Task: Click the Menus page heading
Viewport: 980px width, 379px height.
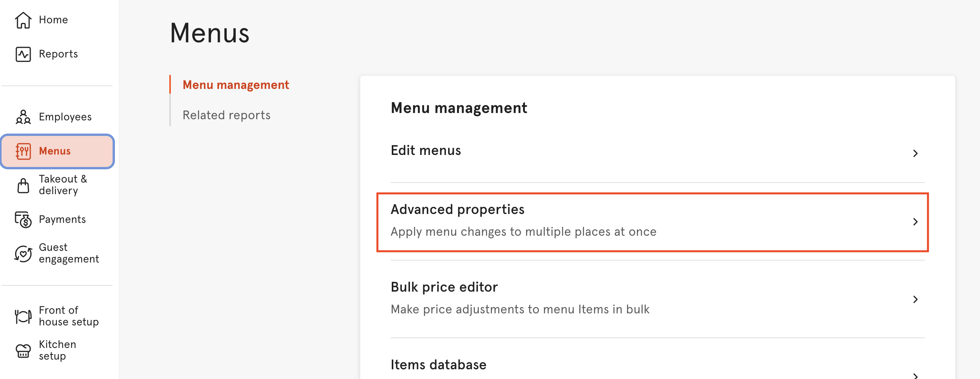Action: (x=210, y=34)
